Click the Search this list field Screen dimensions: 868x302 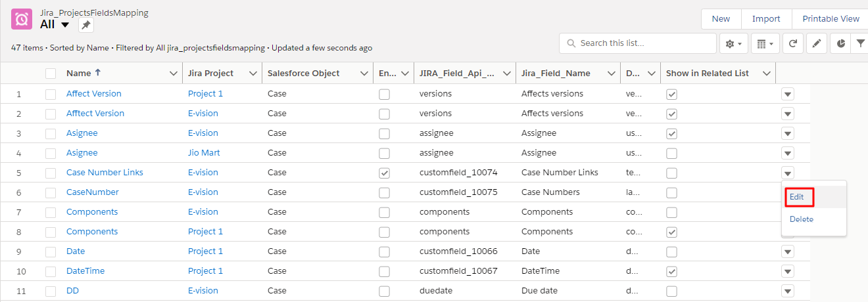tap(638, 43)
